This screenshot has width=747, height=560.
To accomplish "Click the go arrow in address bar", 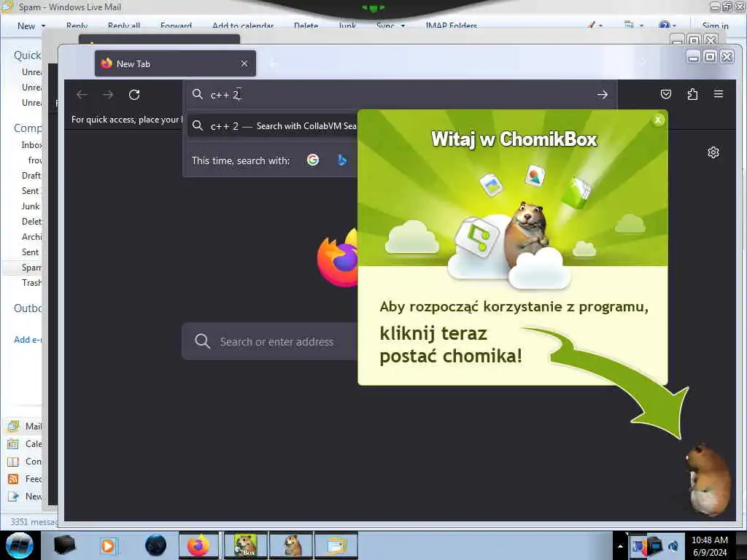I will pos(602,95).
